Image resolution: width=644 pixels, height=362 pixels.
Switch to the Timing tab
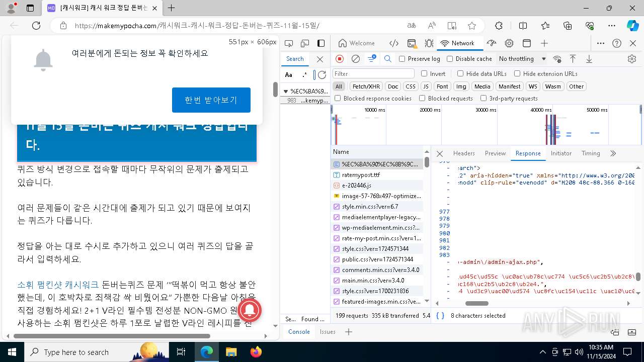[591, 153]
